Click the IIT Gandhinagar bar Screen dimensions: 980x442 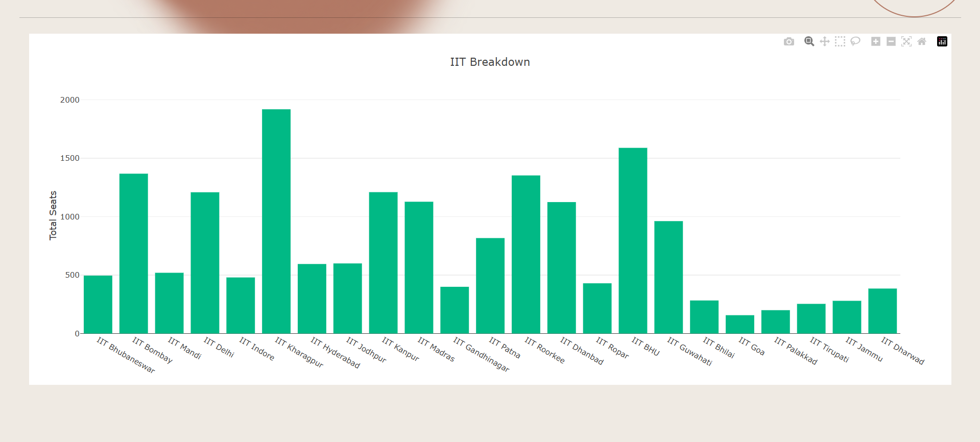pyautogui.click(x=455, y=310)
